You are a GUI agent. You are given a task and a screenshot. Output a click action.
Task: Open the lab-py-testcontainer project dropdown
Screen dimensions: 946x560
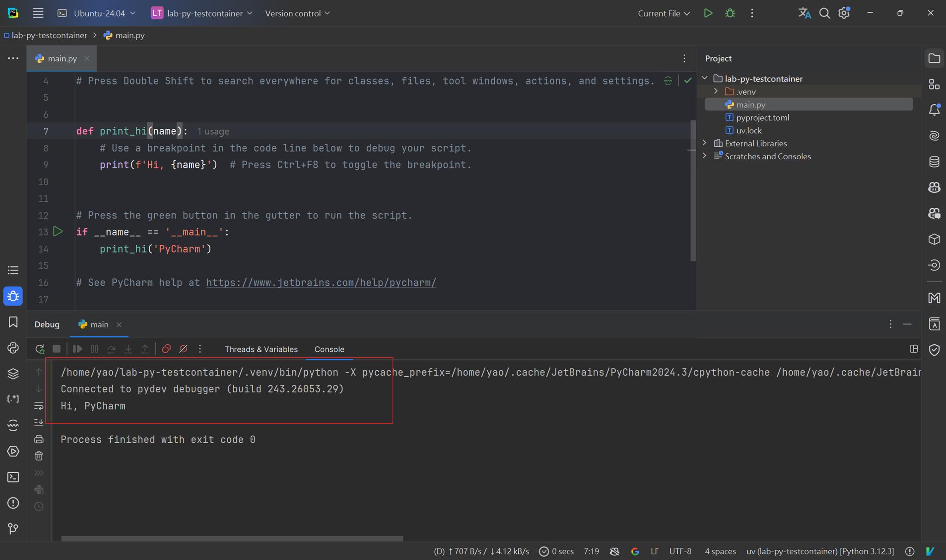pos(202,13)
